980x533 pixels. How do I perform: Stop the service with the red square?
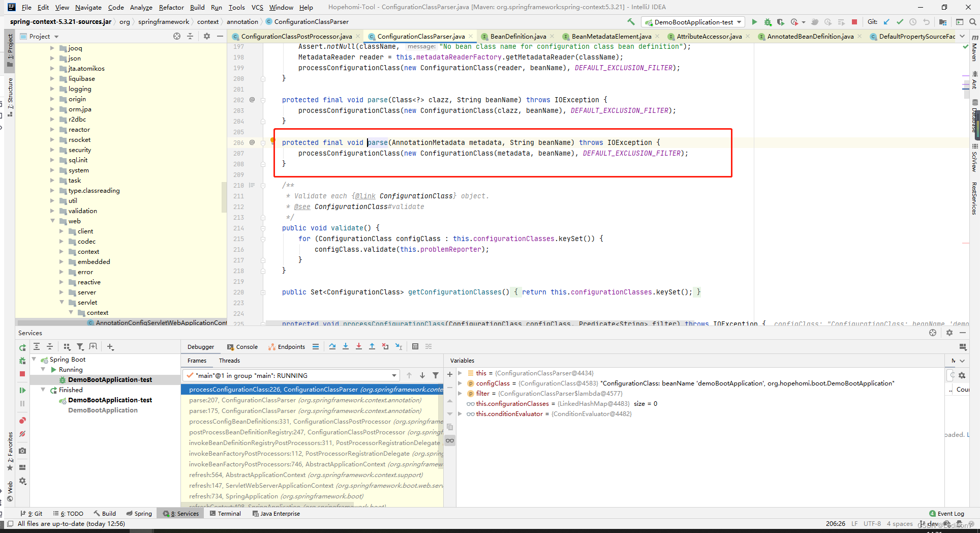(22, 374)
